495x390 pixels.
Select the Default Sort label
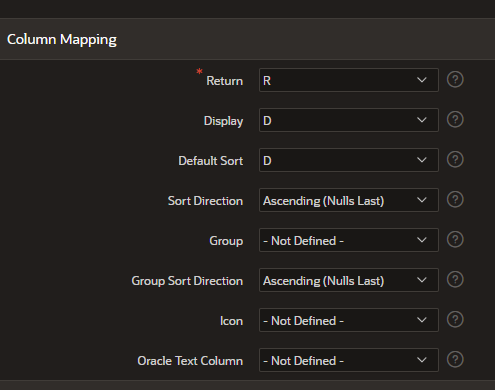[x=211, y=161]
